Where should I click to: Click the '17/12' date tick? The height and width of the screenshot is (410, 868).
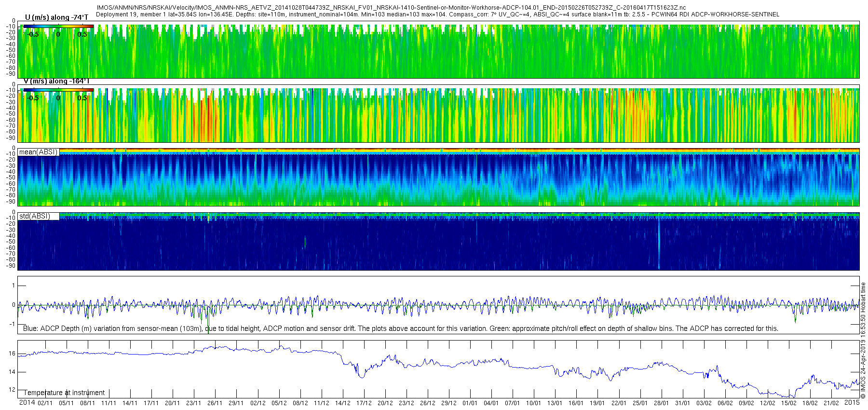click(364, 403)
